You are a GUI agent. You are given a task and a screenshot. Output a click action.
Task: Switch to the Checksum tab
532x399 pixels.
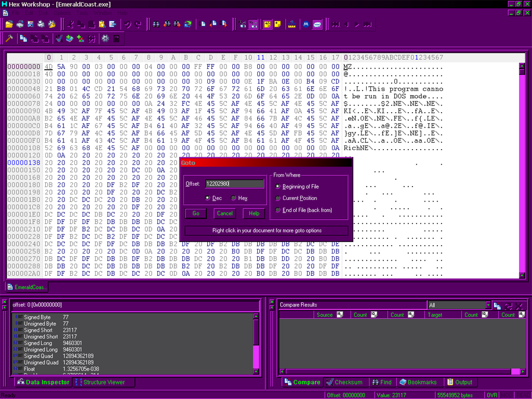[x=345, y=382]
